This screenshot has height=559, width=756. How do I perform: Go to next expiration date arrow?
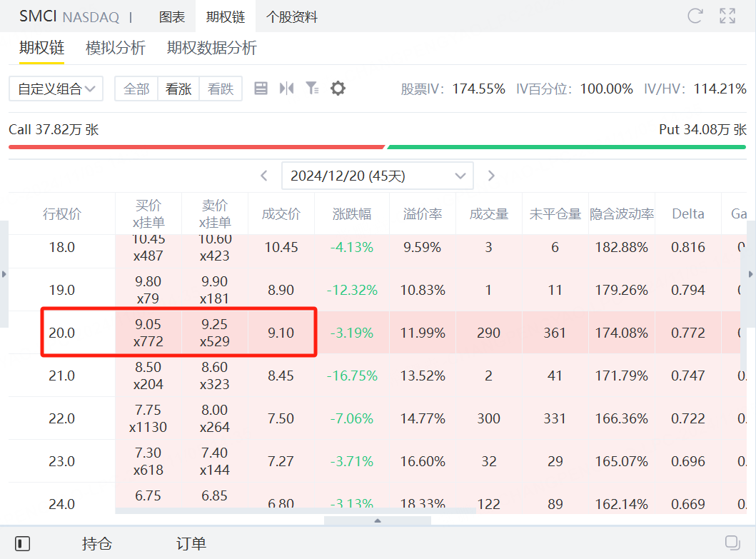tap(491, 176)
